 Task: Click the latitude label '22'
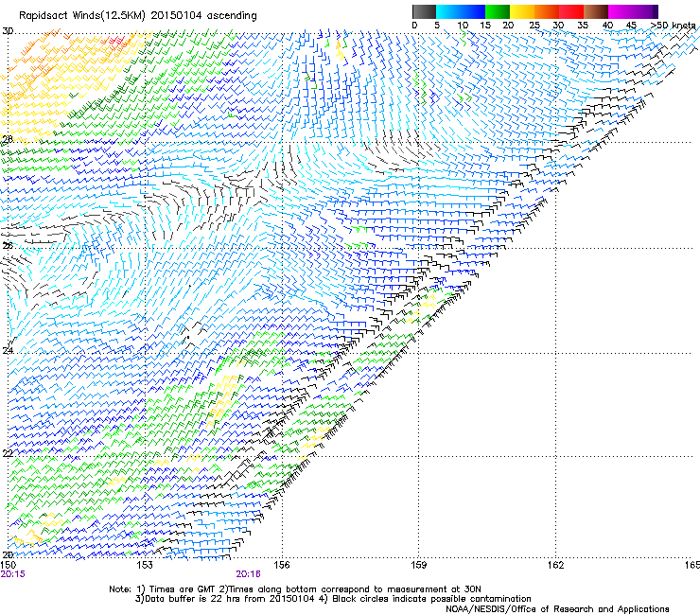(x=8, y=454)
